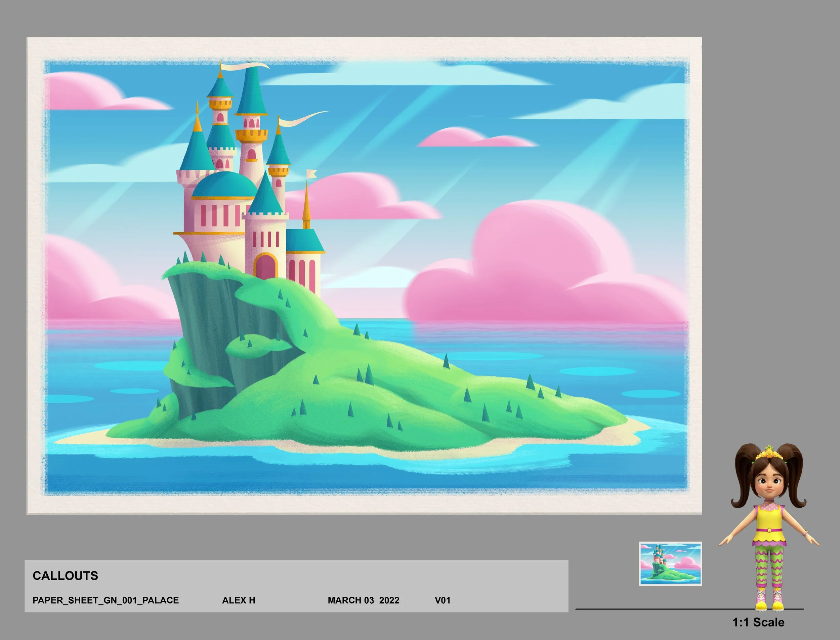Click the V01 version label

tap(443, 600)
